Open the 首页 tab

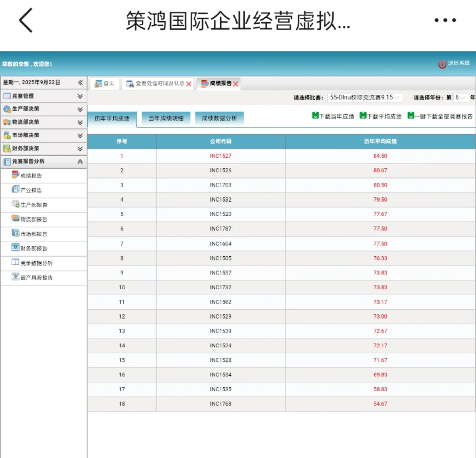tap(104, 84)
